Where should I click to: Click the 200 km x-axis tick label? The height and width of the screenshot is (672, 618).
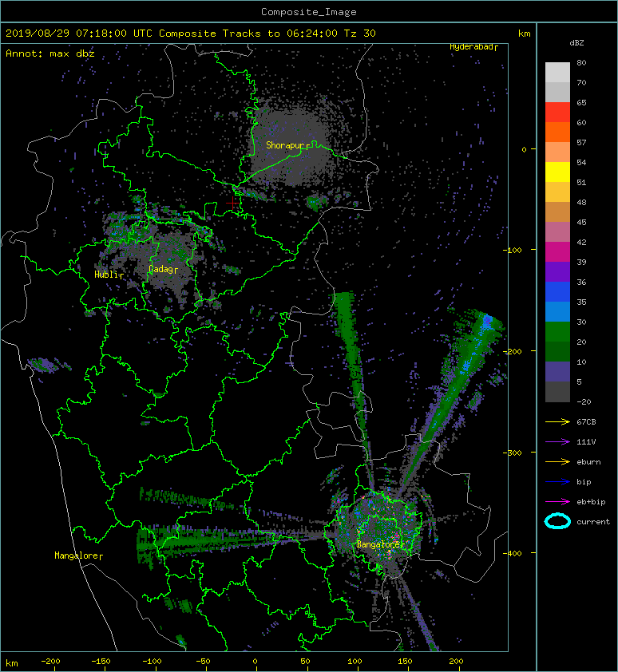(x=457, y=662)
